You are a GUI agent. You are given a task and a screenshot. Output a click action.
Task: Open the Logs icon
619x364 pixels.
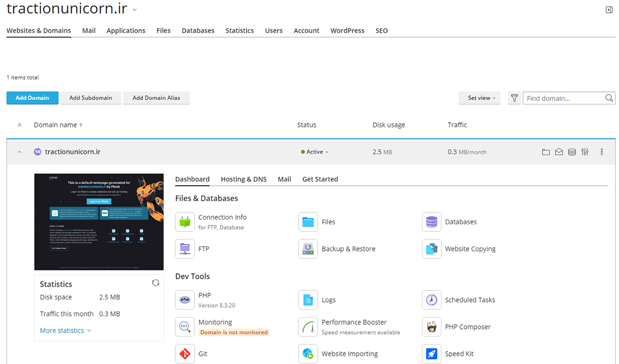pos(308,300)
